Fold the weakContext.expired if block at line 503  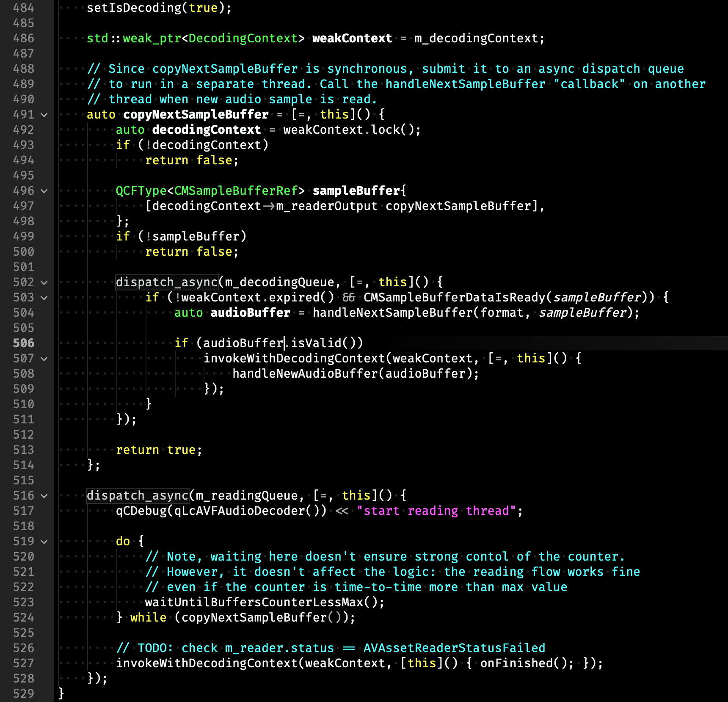(x=44, y=298)
